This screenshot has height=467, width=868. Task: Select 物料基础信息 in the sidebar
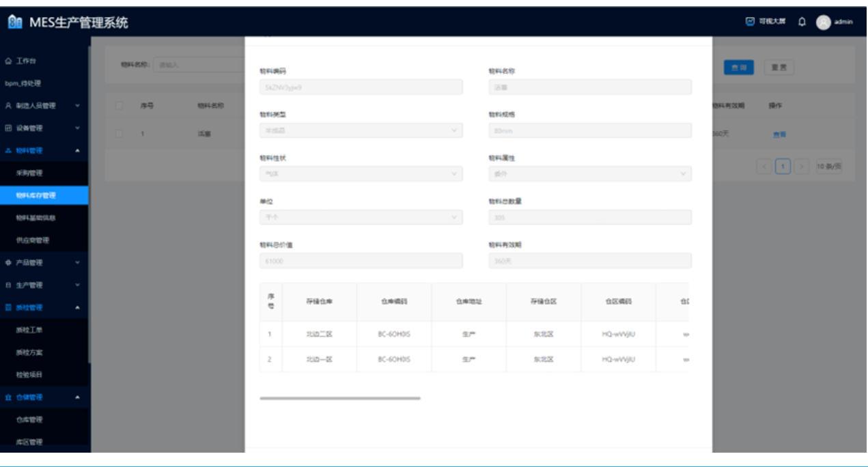click(x=36, y=218)
